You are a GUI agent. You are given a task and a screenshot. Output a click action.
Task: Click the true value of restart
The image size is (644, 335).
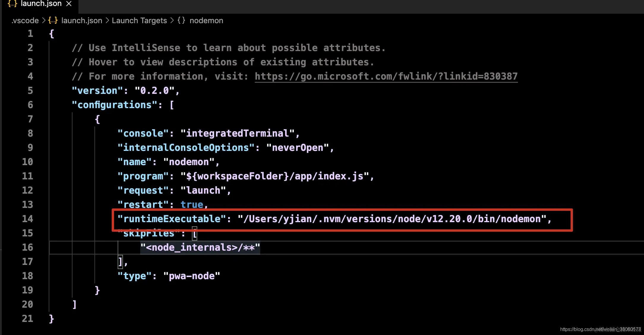pos(192,204)
